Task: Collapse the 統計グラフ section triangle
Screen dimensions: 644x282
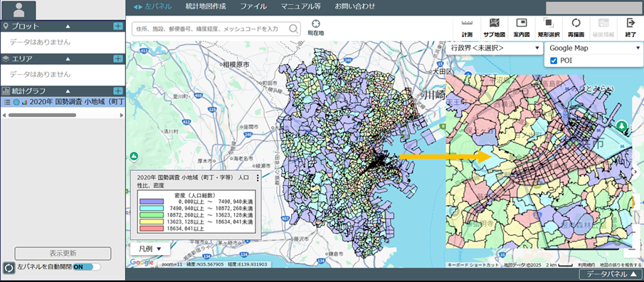Action: pyautogui.click(x=68, y=91)
